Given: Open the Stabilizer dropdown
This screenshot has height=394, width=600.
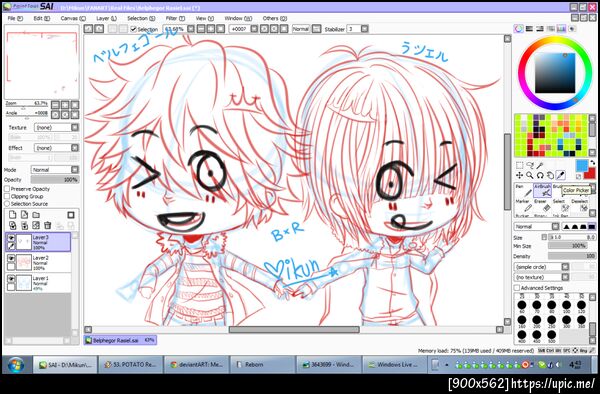Looking at the screenshot, I should 364,29.
